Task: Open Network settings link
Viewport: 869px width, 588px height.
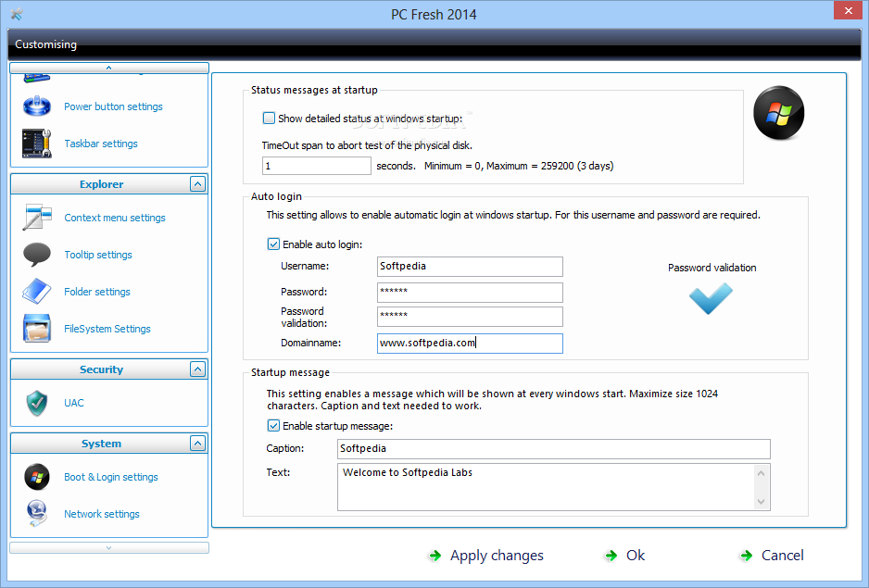Action: 101,514
